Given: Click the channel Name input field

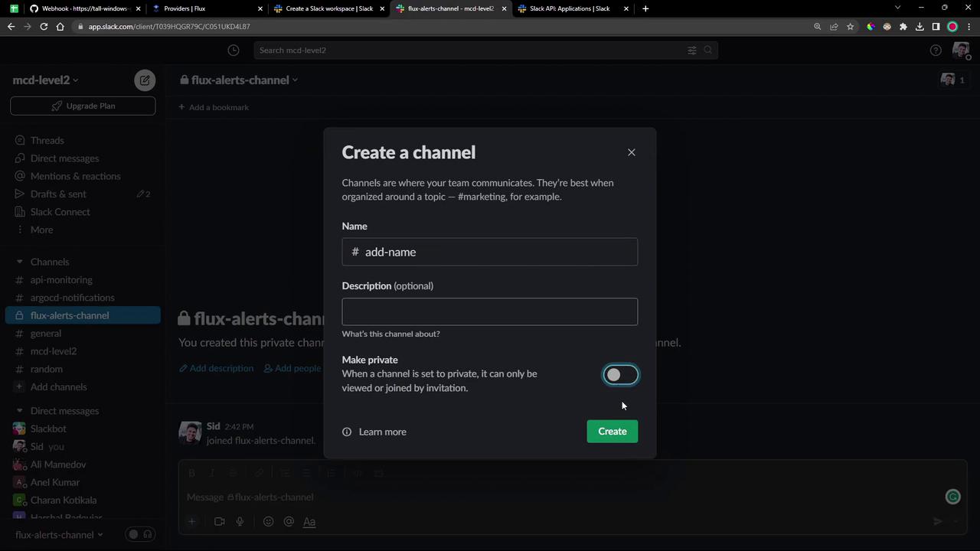Looking at the screenshot, I should click(x=489, y=252).
